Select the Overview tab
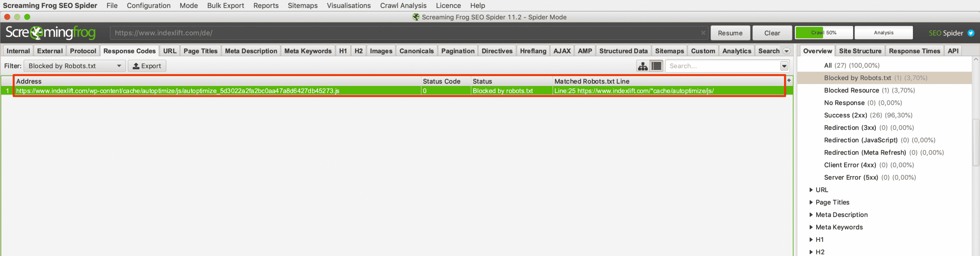Image resolution: width=980 pixels, height=256 pixels. click(817, 51)
